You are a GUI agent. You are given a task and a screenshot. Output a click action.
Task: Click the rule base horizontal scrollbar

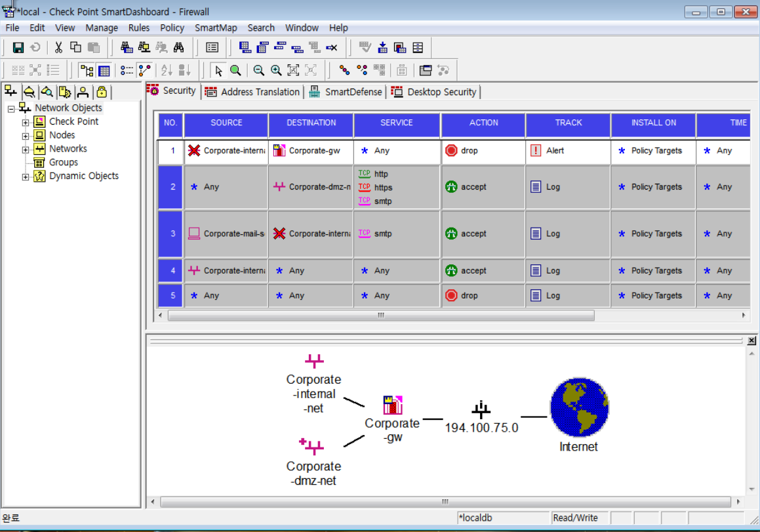point(380,316)
